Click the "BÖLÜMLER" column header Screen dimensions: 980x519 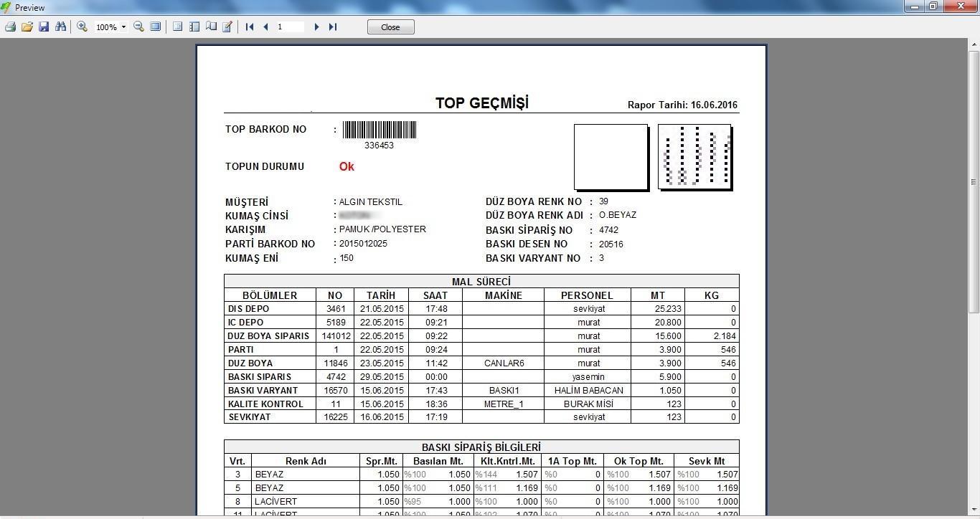tap(270, 295)
